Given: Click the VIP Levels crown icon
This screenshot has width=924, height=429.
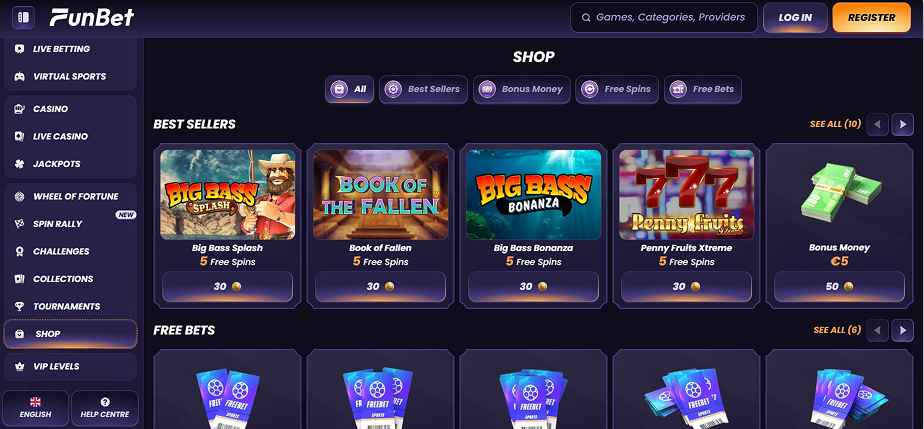Looking at the screenshot, I should pyautogui.click(x=19, y=367).
